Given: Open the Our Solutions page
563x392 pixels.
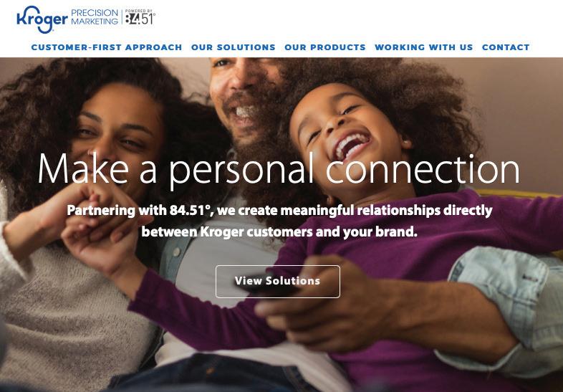Looking at the screenshot, I should coord(234,47).
